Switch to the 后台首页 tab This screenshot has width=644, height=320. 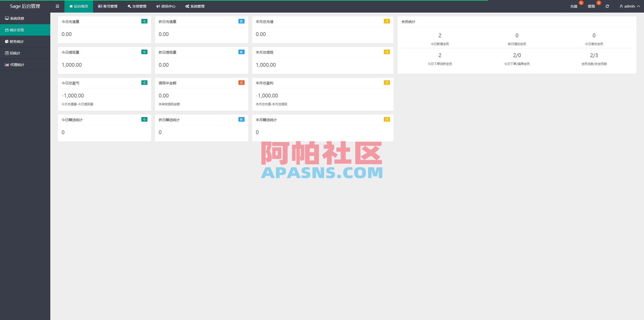coord(79,6)
